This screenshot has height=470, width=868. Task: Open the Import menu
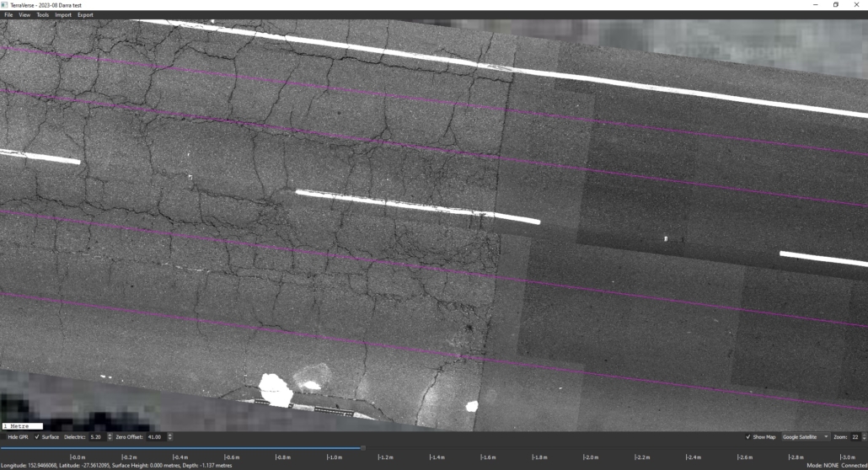pyautogui.click(x=63, y=15)
